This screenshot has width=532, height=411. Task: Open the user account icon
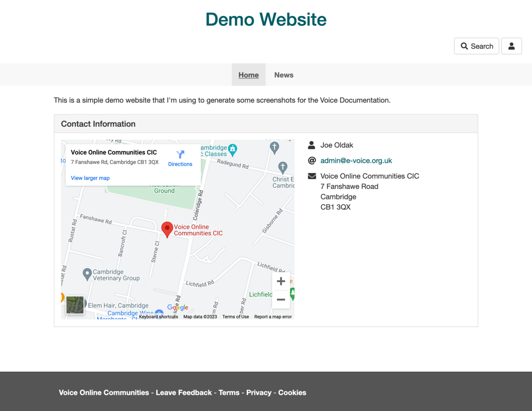coord(511,46)
